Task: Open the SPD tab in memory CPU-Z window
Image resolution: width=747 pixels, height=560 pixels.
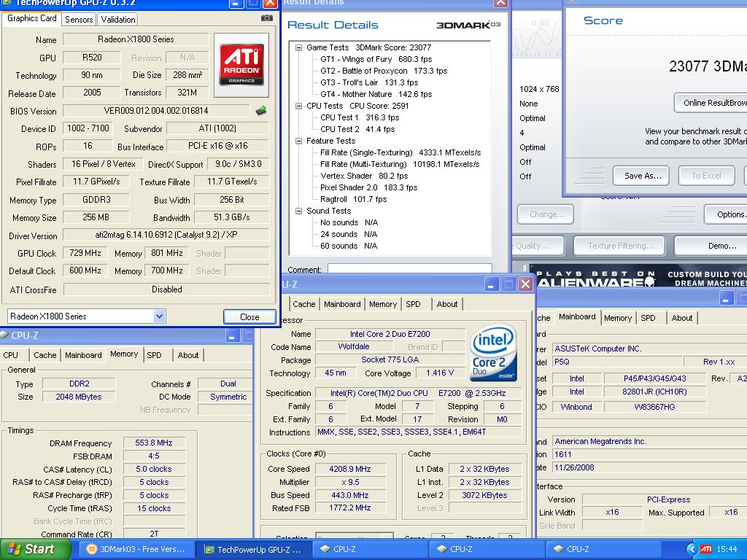Action: [x=154, y=355]
